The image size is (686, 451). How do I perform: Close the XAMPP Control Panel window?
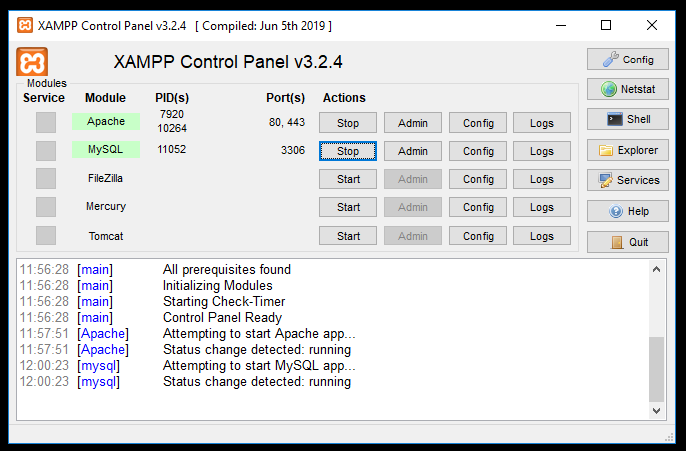tap(652, 25)
